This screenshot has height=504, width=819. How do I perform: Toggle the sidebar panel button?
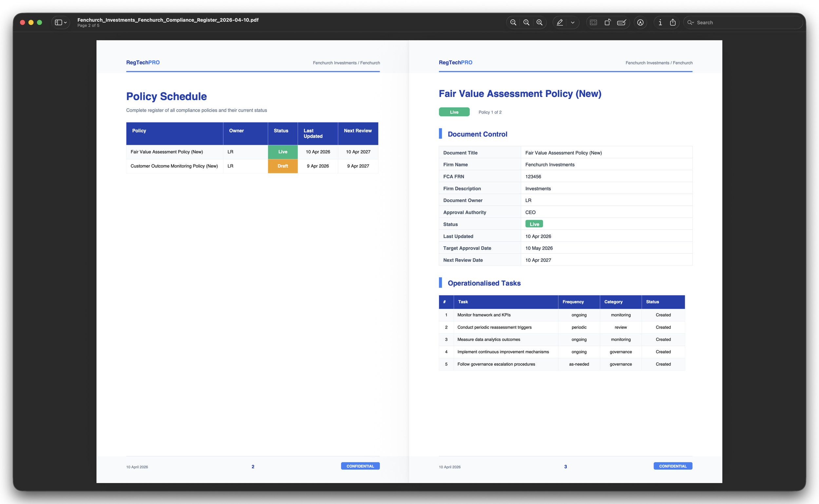click(58, 22)
